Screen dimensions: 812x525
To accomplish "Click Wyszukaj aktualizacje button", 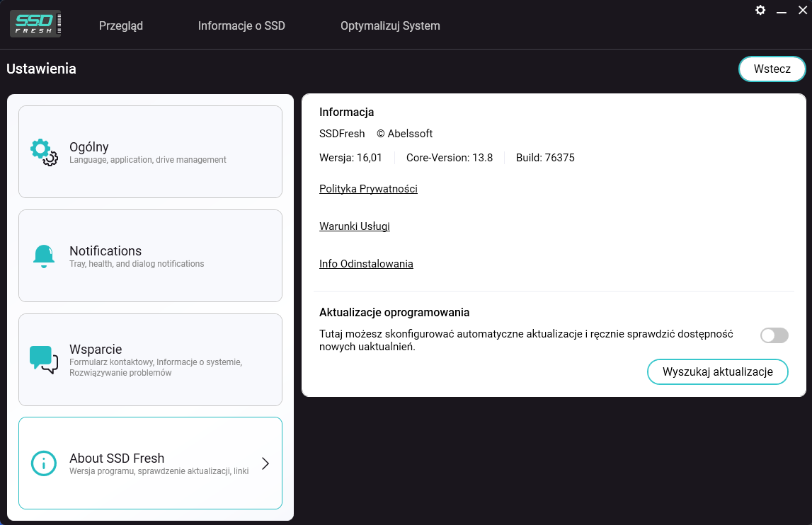I will [717, 371].
